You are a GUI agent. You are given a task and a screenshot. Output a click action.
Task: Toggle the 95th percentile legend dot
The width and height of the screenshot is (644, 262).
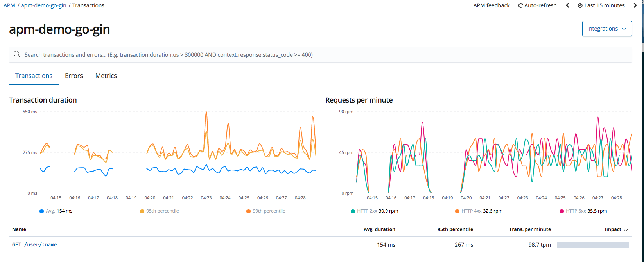click(x=142, y=211)
